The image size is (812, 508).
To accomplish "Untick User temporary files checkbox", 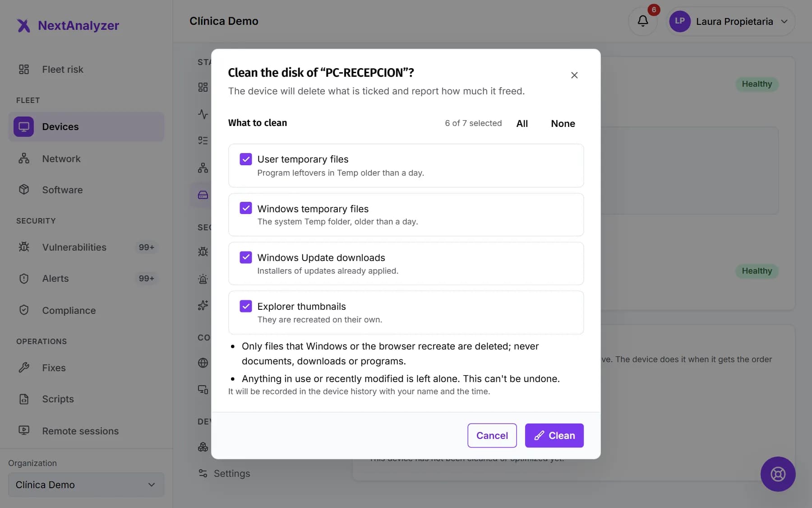I will click(246, 159).
